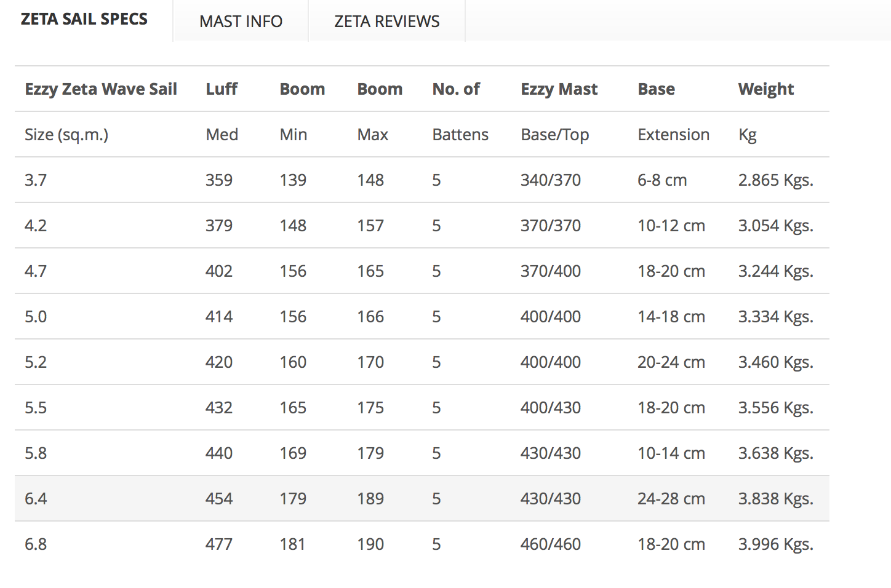891x588 pixels.
Task: Click the 'Extension' subheader cell
Action: [x=673, y=135]
